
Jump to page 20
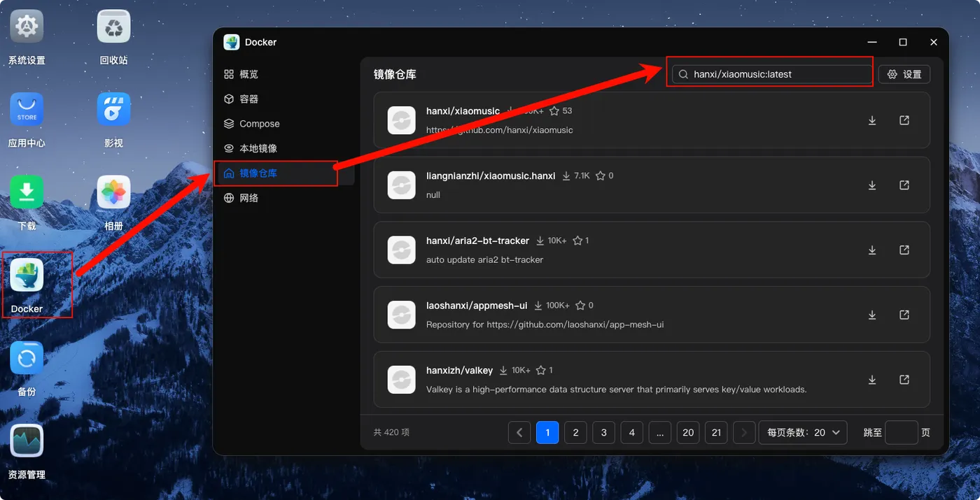tap(688, 433)
